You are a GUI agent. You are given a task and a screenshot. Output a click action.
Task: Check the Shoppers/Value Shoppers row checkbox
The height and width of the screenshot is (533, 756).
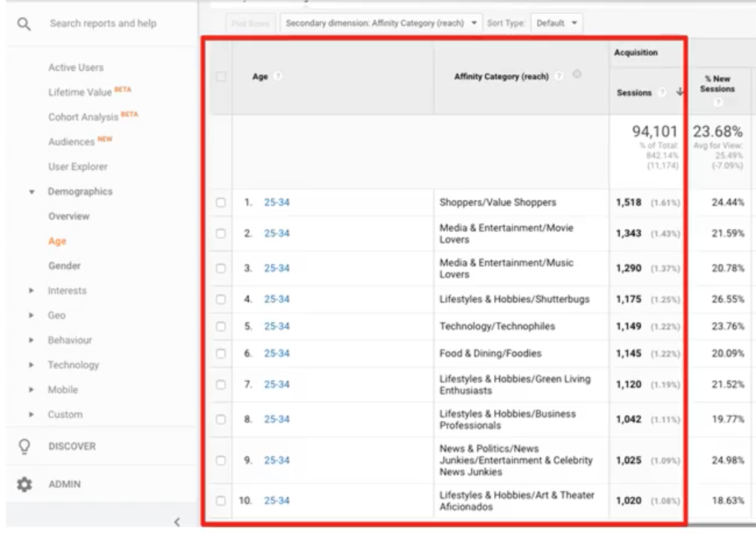tap(221, 202)
